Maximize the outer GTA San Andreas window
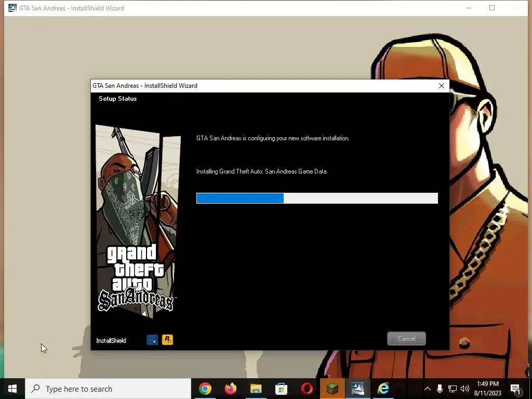The image size is (532, 399). [x=492, y=8]
